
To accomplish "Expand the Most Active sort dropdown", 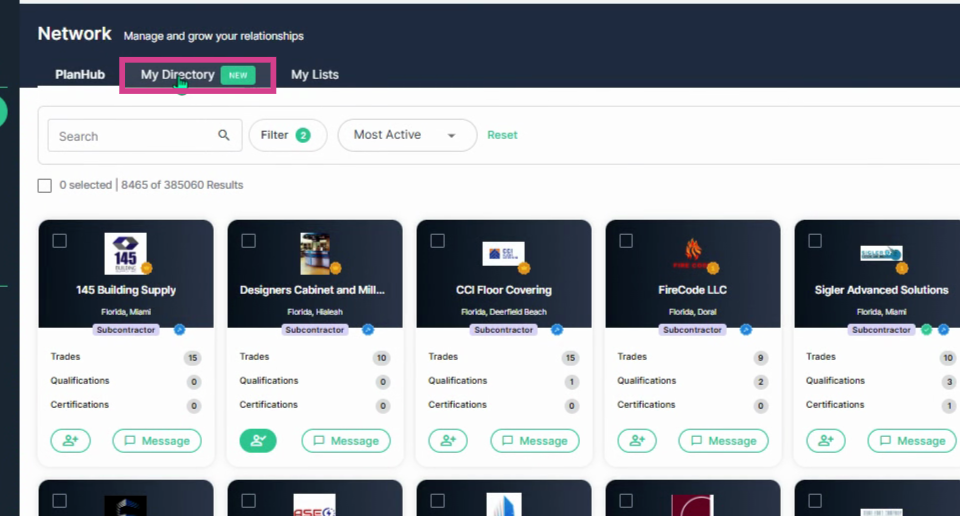I will 407,135.
